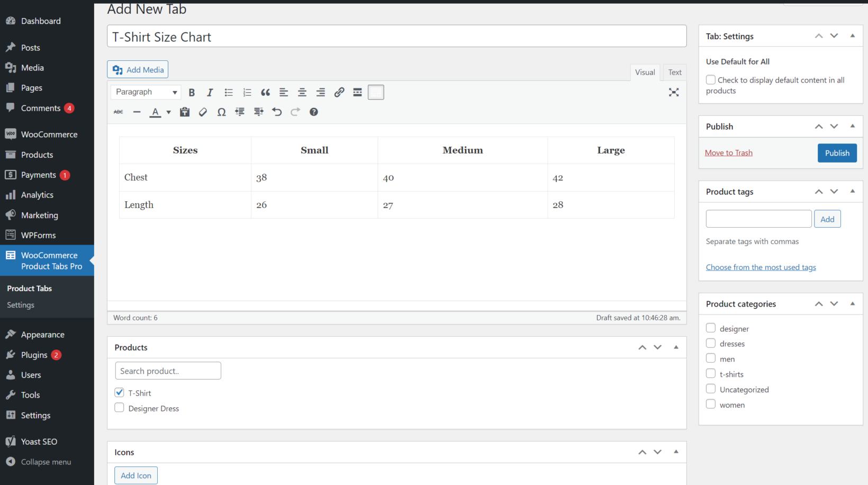The image size is (868, 485).
Task: Insert a special character with the Omega icon
Action: pos(221,112)
